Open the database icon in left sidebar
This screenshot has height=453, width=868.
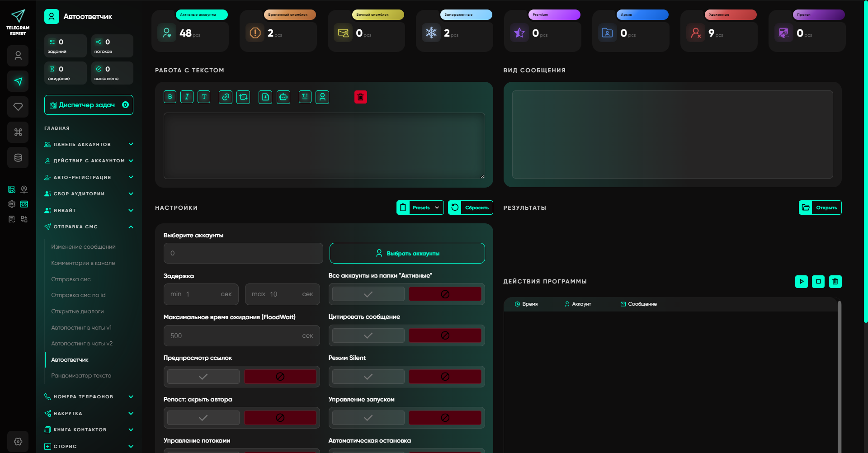click(18, 158)
